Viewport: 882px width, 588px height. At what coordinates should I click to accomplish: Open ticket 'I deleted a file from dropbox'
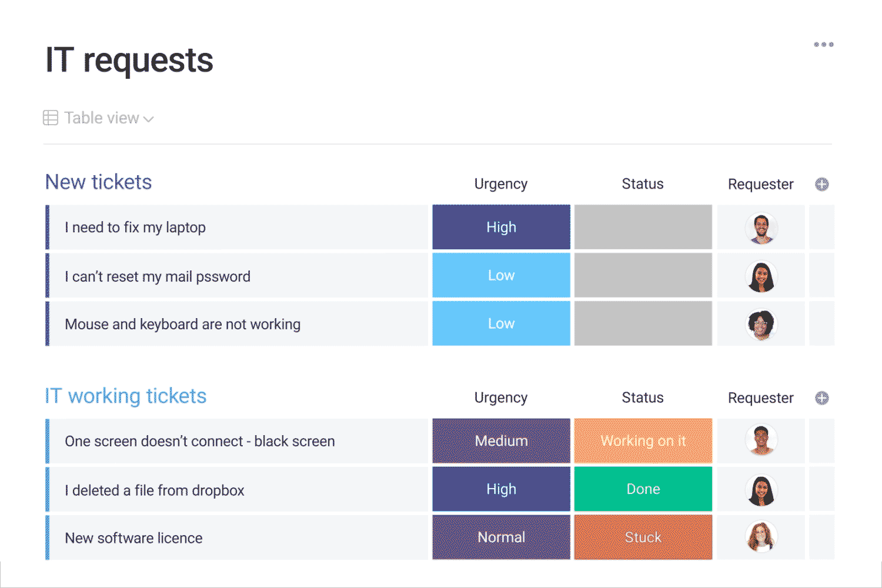pos(155,490)
